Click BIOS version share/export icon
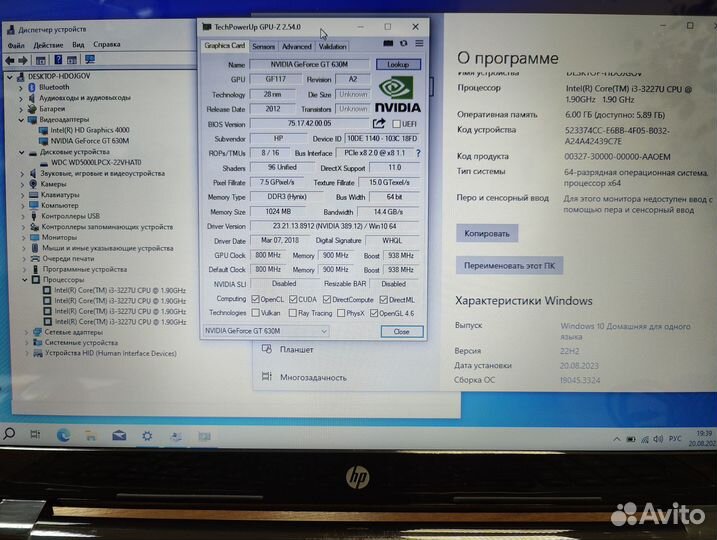The image size is (717, 540). 379,123
